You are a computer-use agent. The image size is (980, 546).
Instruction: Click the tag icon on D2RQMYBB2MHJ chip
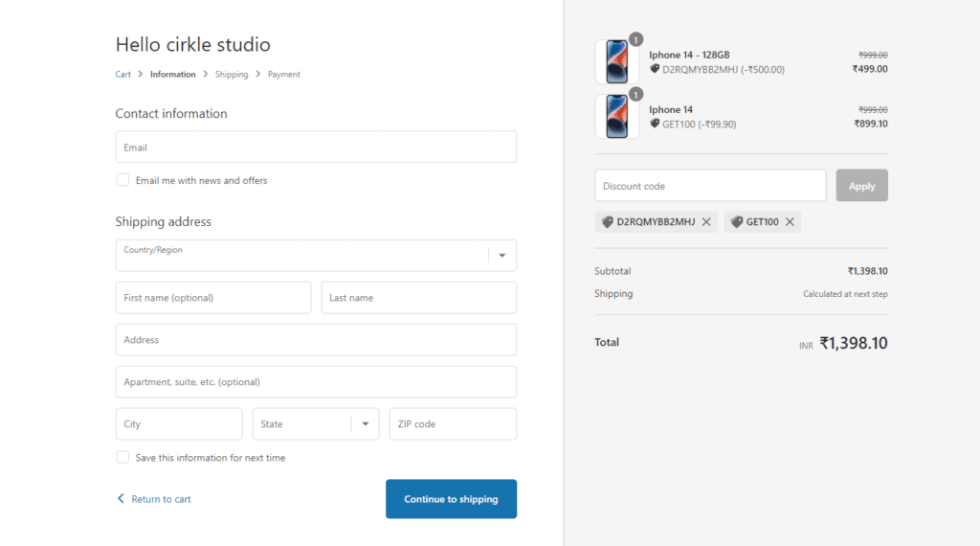(x=607, y=222)
